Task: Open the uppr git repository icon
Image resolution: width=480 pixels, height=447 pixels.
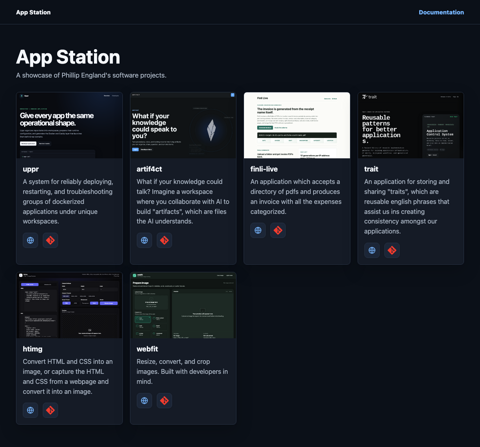Action: click(x=50, y=240)
